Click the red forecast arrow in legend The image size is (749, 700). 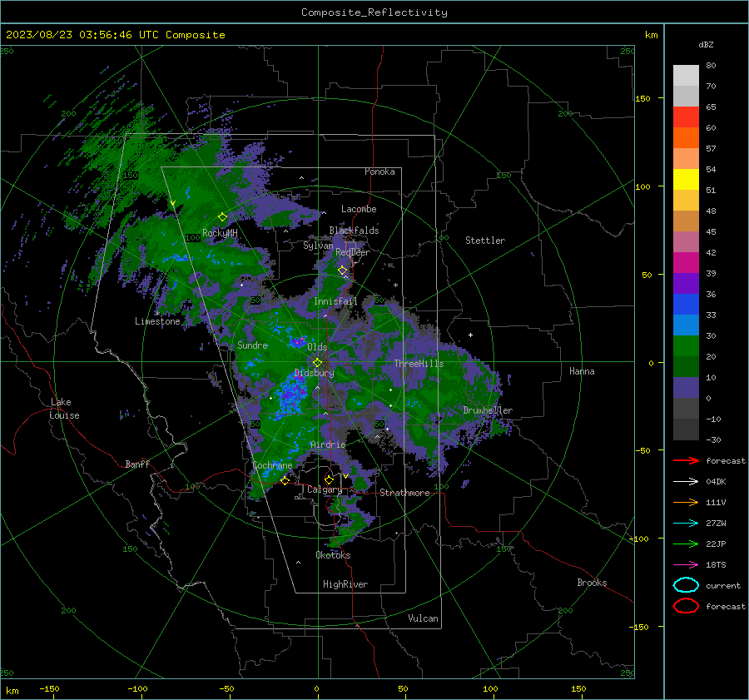[x=686, y=460]
